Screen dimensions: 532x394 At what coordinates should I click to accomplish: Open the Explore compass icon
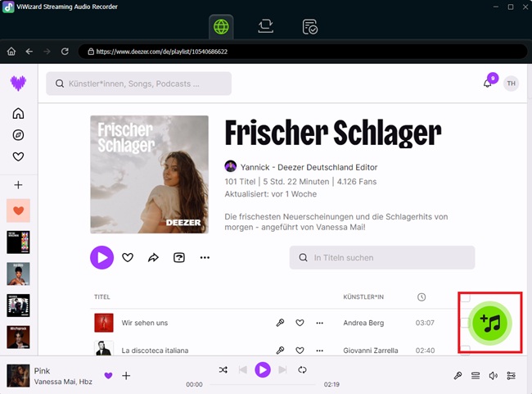click(18, 135)
